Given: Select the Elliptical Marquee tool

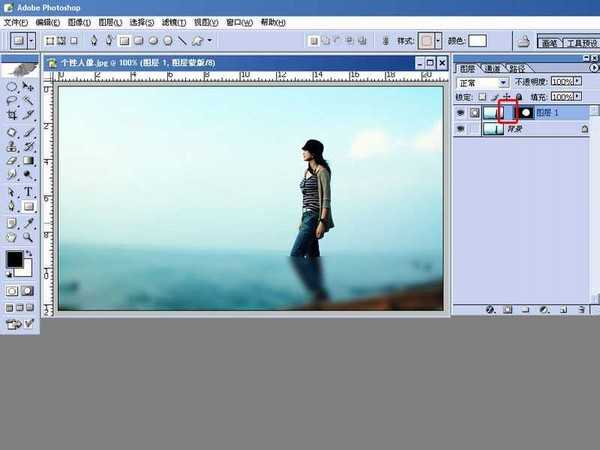Looking at the screenshot, I should (x=11, y=86).
